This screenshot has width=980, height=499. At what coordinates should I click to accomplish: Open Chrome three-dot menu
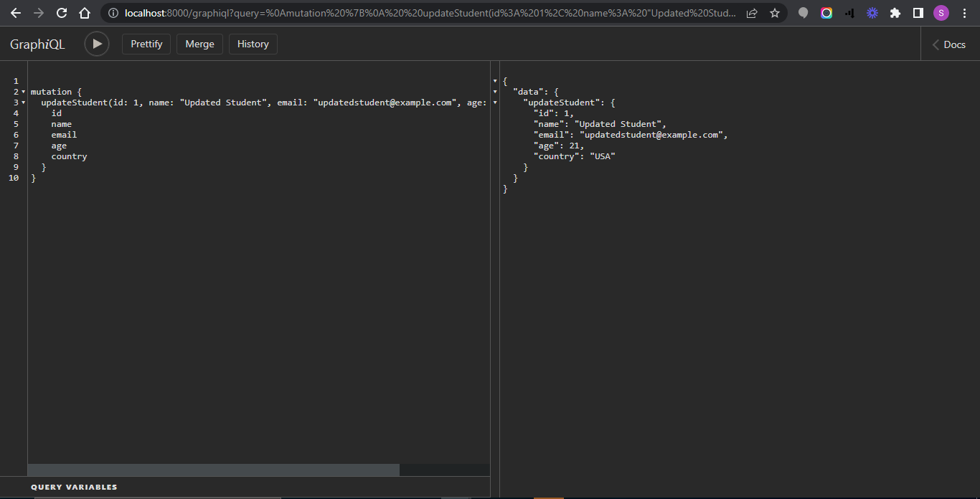click(x=964, y=13)
